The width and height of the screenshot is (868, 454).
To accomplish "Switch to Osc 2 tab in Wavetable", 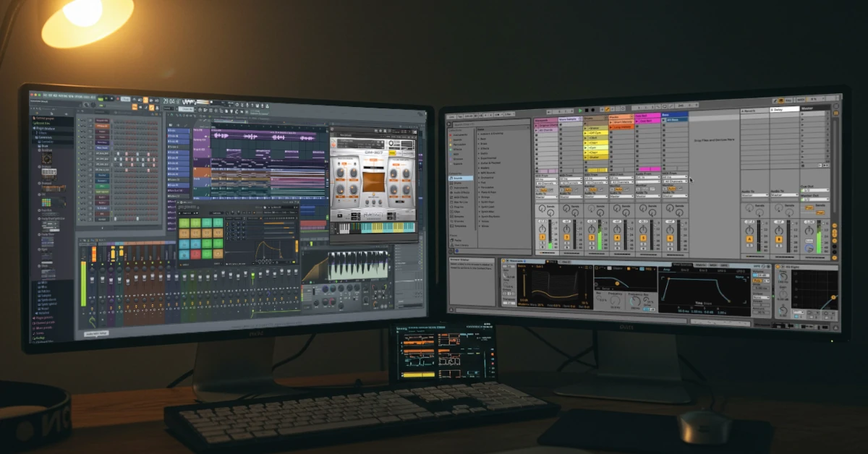I will pos(566,262).
